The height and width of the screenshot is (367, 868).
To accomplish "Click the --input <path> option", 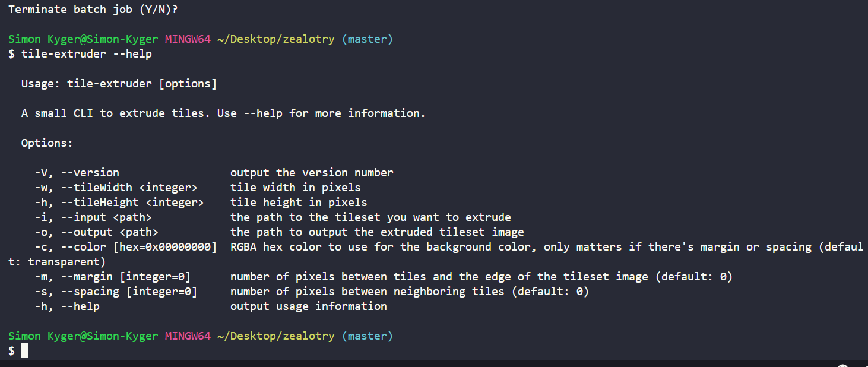I will 106,217.
